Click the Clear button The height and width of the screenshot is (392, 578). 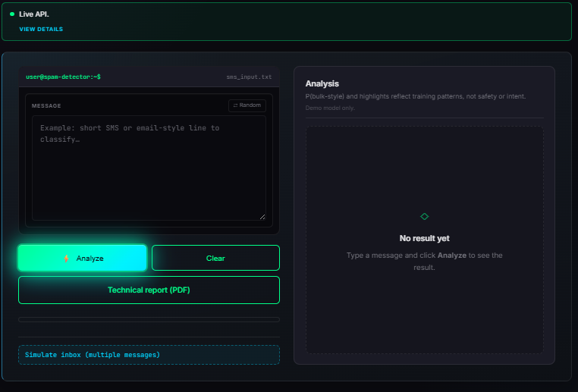[215, 258]
